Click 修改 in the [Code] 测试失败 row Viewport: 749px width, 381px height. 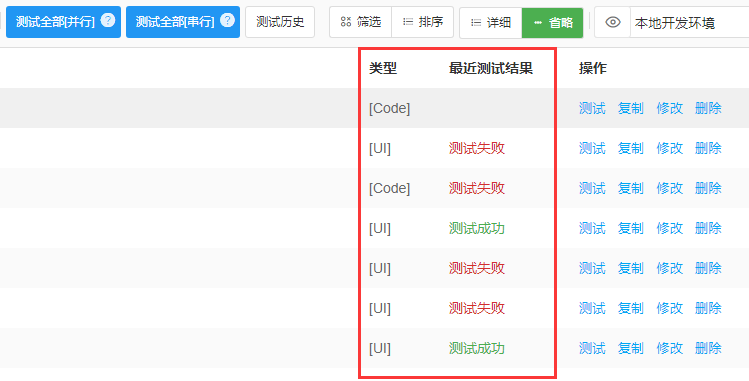(669, 188)
